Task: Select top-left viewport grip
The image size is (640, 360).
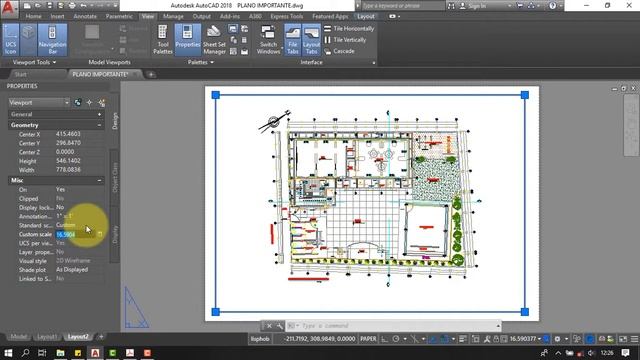Action: tap(216, 95)
